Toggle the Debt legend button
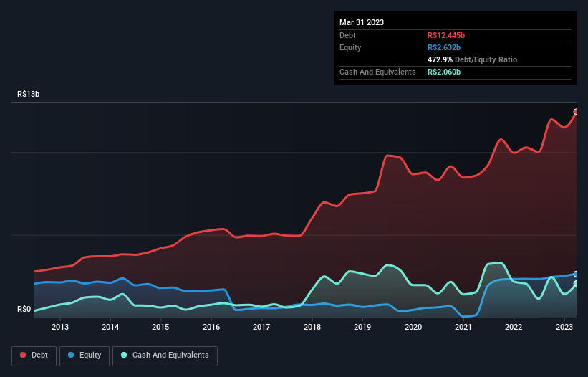Viewport: 588px width, 377px height. [x=34, y=355]
